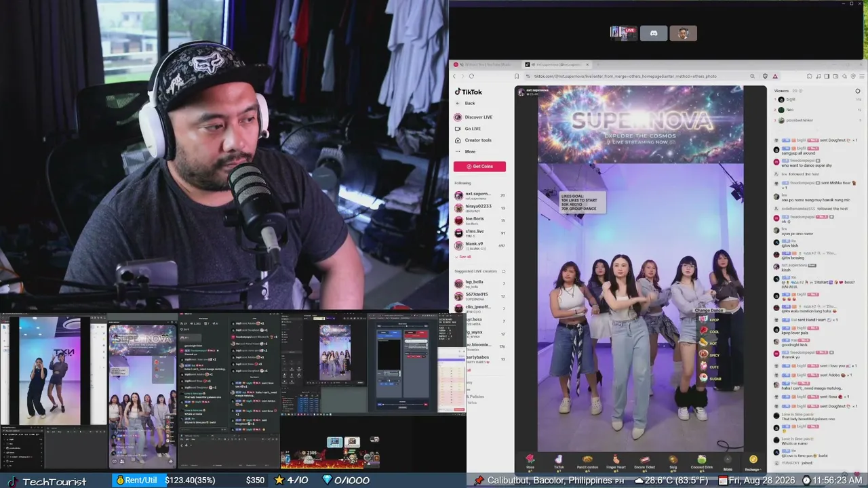This screenshot has height=488, width=868.
Task: Send the Rose gift
Action: tap(530, 462)
